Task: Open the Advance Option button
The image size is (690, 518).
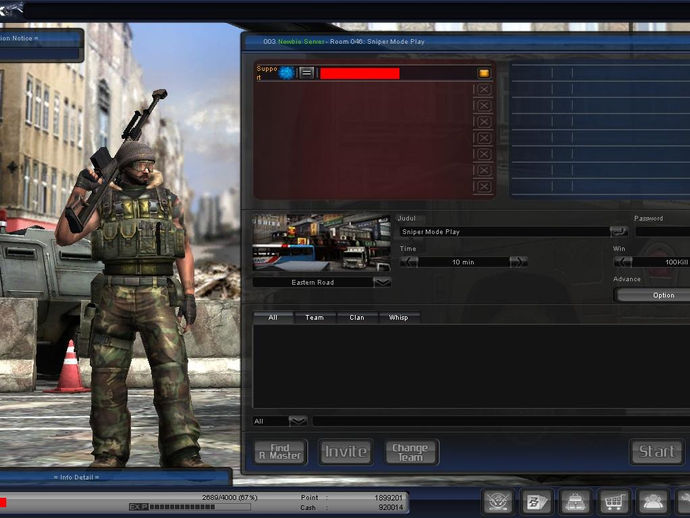Action: point(653,295)
